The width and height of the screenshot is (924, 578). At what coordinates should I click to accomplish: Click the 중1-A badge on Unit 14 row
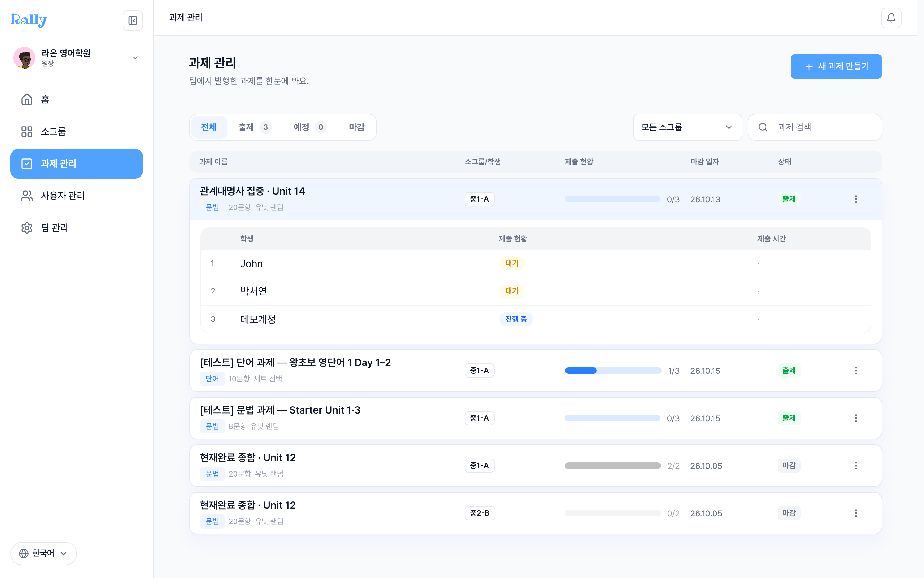479,199
